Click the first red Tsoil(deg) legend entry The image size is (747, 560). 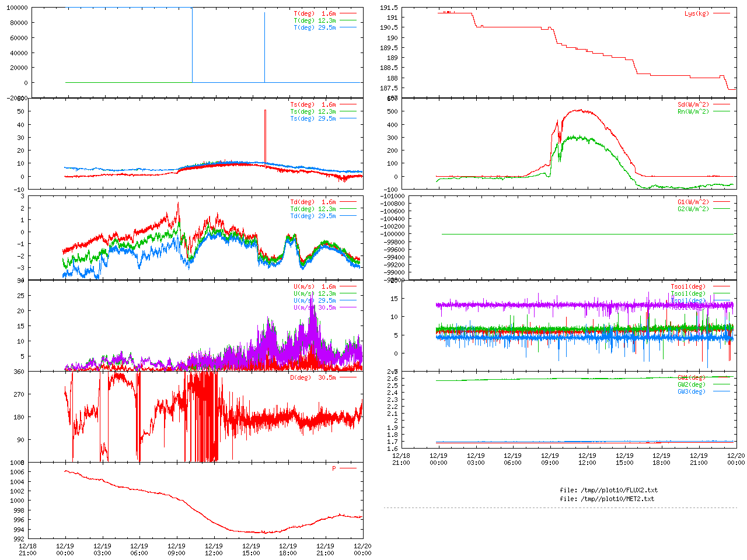coord(687,286)
